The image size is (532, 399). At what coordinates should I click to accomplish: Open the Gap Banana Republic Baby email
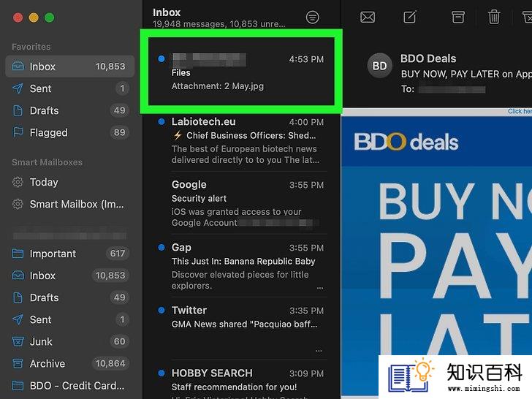coord(241,266)
